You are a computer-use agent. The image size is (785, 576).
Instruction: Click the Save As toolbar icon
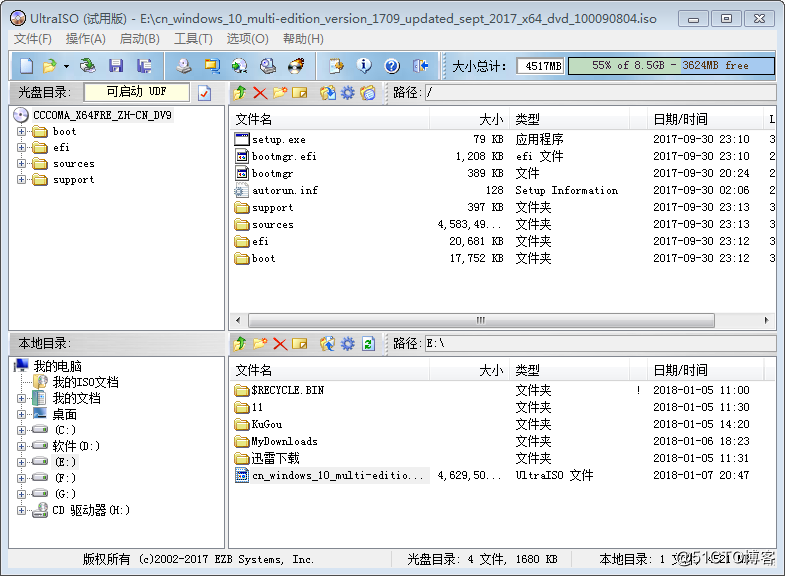144,66
